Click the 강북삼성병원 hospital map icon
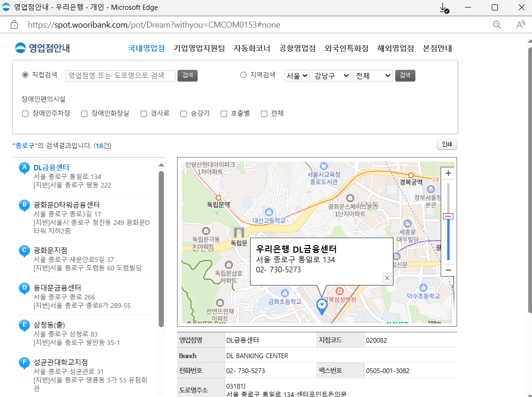 (340, 291)
